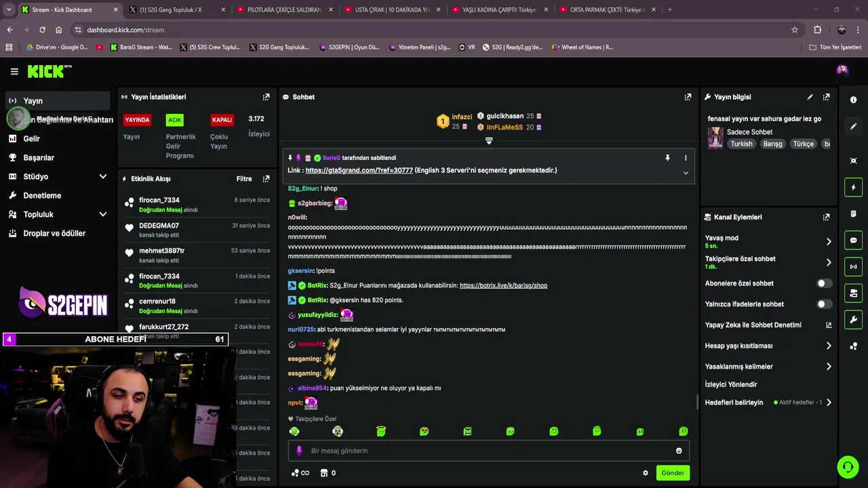Click the Gönder send button

tap(673, 473)
